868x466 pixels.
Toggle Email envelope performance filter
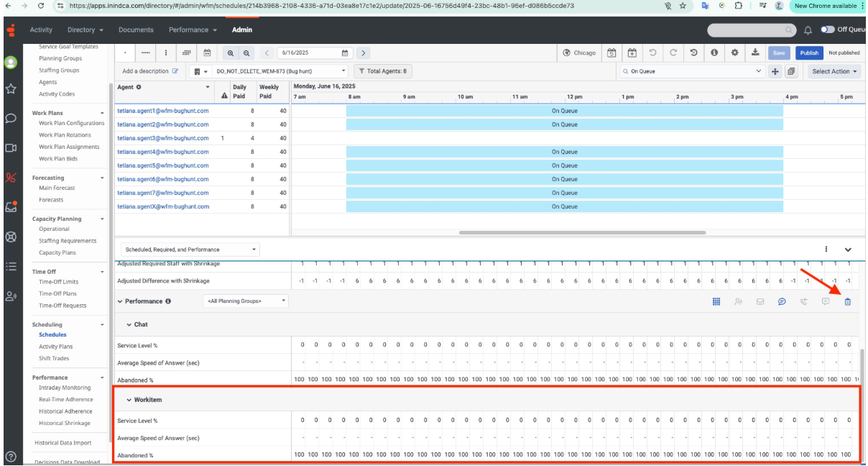pyautogui.click(x=759, y=301)
